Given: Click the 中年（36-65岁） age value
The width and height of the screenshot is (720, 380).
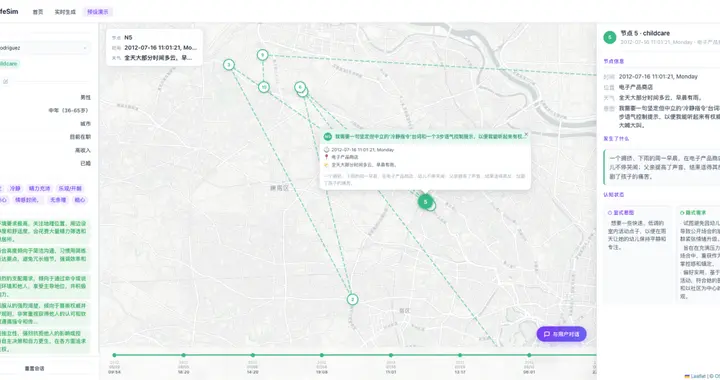Looking at the screenshot, I should [69, 111].
